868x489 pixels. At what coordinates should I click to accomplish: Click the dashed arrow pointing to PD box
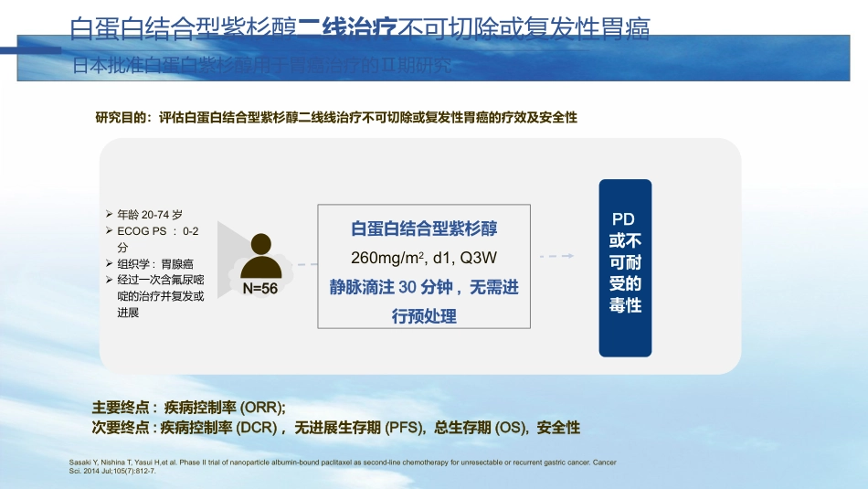click(556, 256)
